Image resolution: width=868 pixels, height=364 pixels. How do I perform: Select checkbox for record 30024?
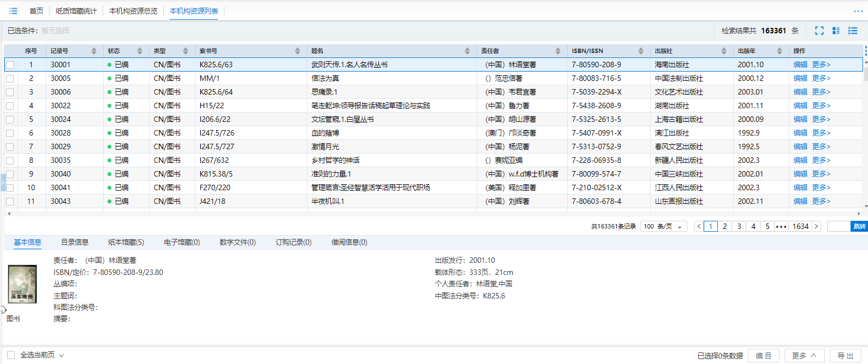coord(10,119)
